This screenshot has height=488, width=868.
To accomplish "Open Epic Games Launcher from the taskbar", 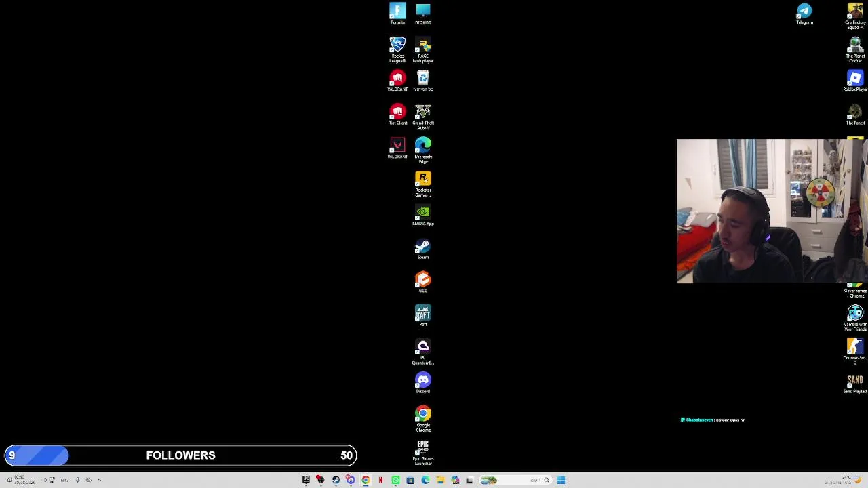I will click(x=306, y=480).
